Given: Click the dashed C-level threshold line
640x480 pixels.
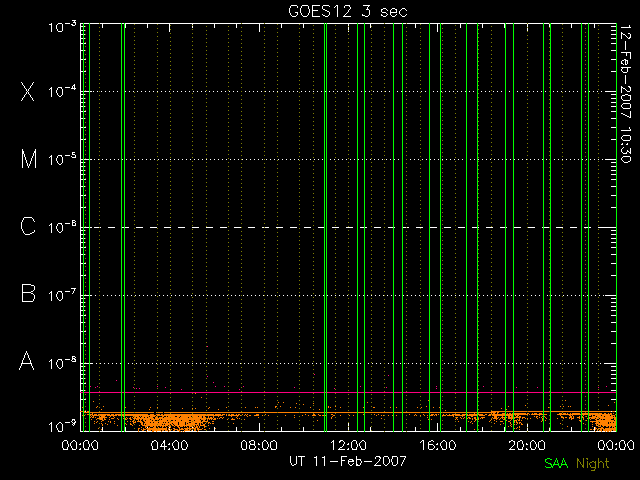Looking at the screenshot, I should tap(349, 227).
